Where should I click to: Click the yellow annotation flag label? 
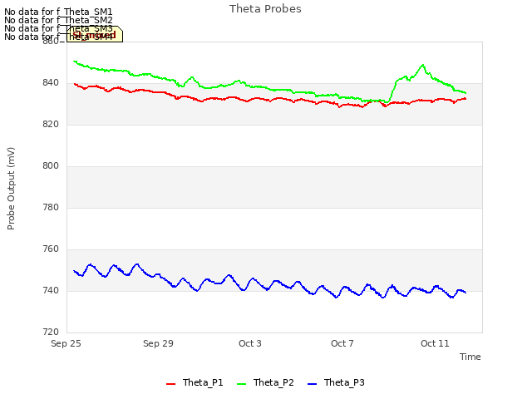coord(95,35)
